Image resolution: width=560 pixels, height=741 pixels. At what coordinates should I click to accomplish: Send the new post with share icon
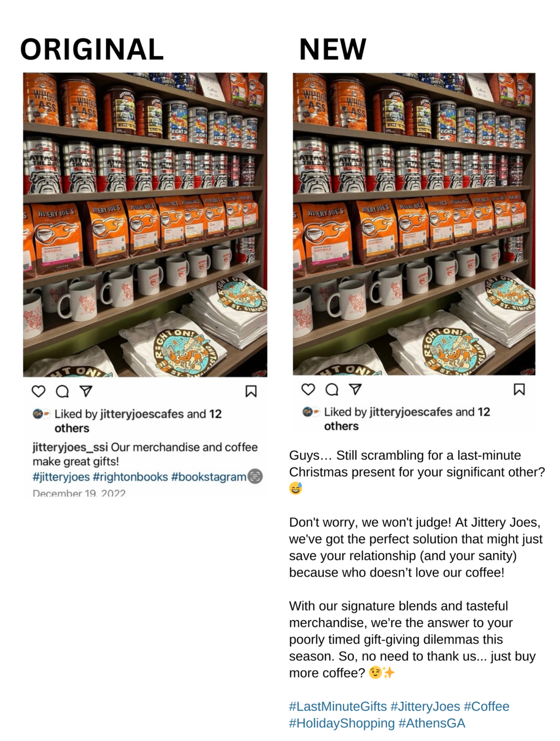[355, 389]
